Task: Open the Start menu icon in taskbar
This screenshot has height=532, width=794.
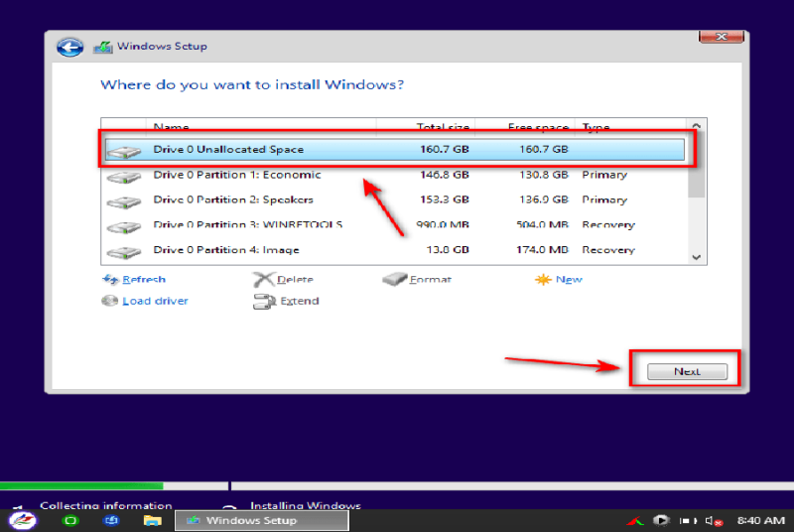Action: click(23, 521)
